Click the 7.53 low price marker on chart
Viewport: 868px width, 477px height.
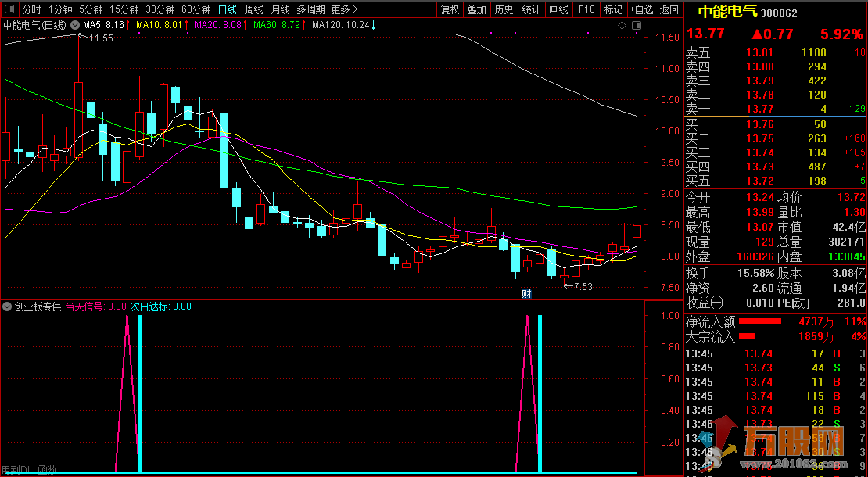(583, 287)
